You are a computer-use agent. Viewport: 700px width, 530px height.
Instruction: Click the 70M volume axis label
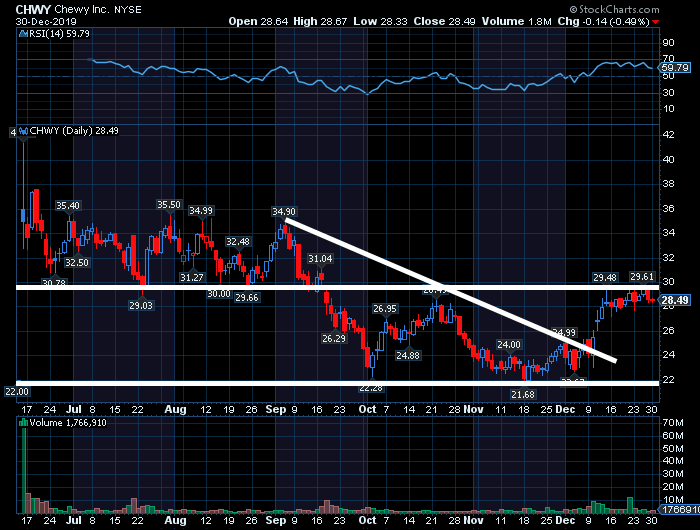673,422
